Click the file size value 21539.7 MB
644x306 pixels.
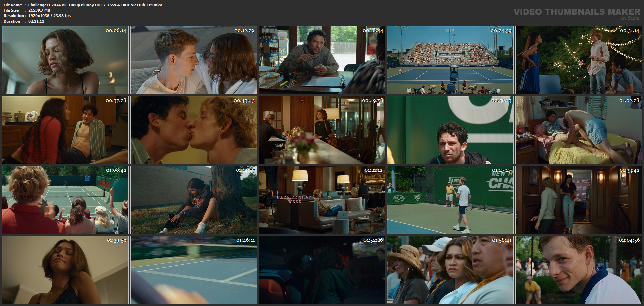[x=39, y=10]
